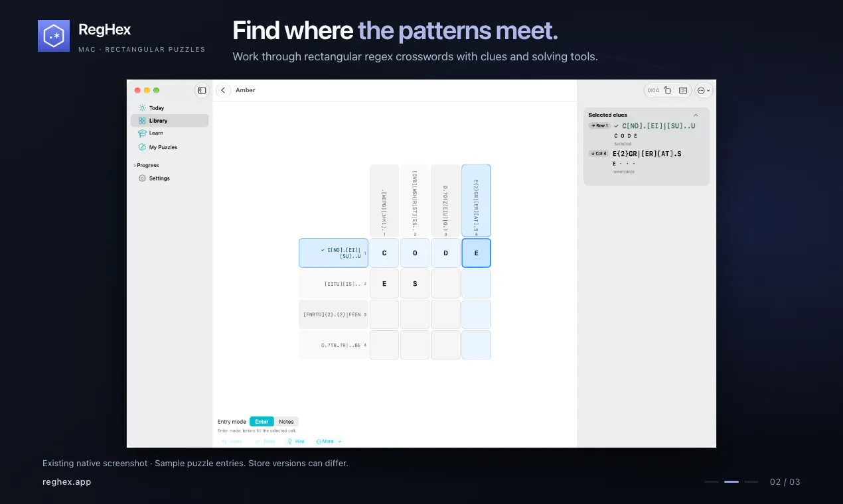The width and height of the screenshot is (843, 504).
Task: Select the row 1 cell containing C
Action: click(x=384, y=253)
